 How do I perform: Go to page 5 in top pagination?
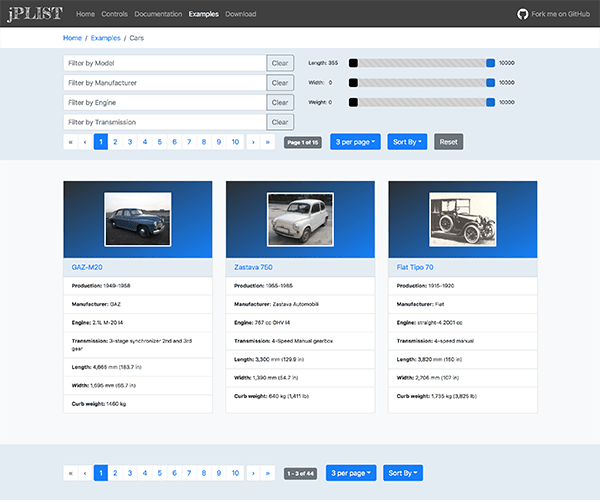point(160,142)
